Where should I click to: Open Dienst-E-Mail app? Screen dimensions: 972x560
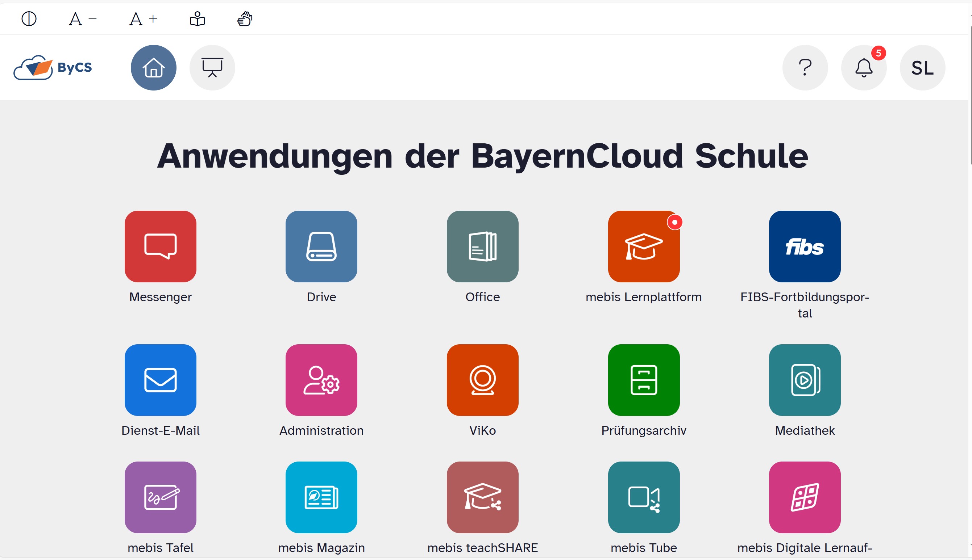tap(160, 380)
